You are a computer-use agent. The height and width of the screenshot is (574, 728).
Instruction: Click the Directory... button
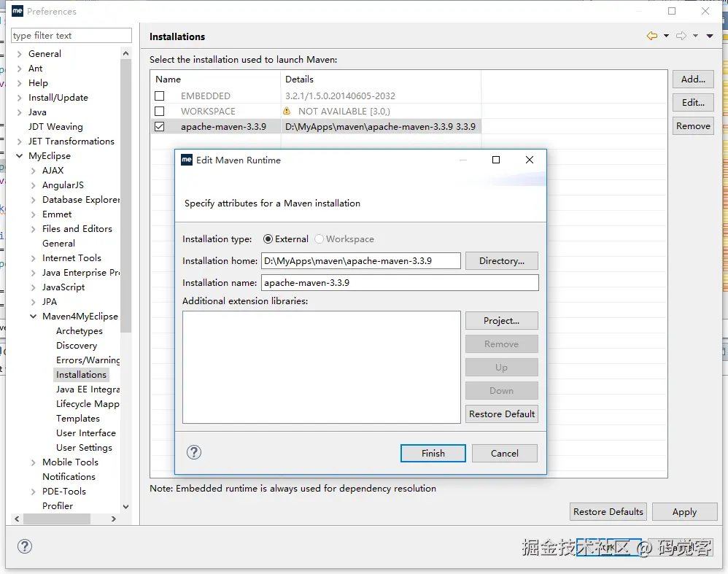pyautogui.click(x=502, y=260)
